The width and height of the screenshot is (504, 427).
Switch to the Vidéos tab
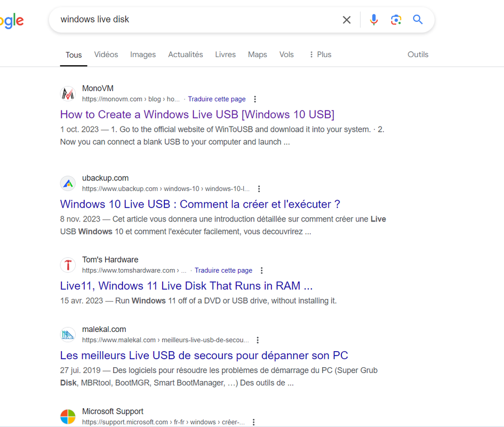pyautogui.click(x=106, y=54)
